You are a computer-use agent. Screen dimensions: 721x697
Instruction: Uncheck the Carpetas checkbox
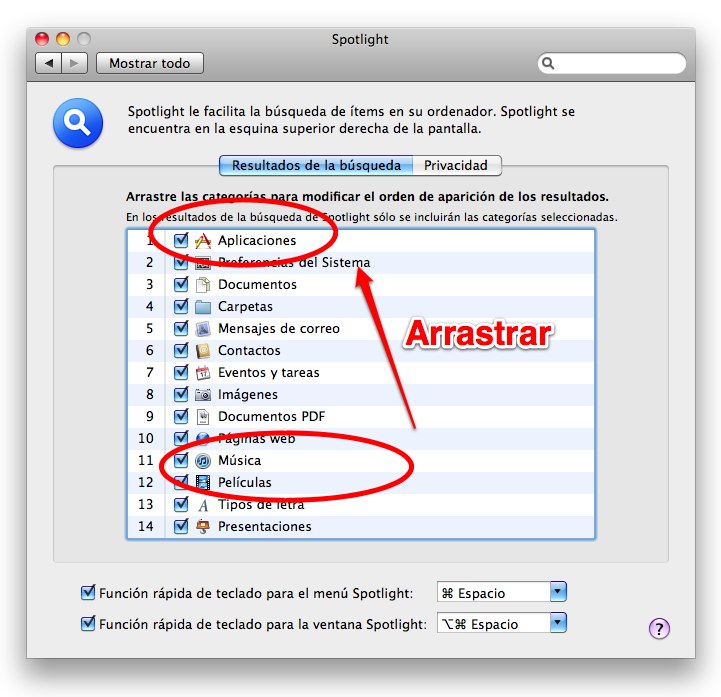click(181, 306)
